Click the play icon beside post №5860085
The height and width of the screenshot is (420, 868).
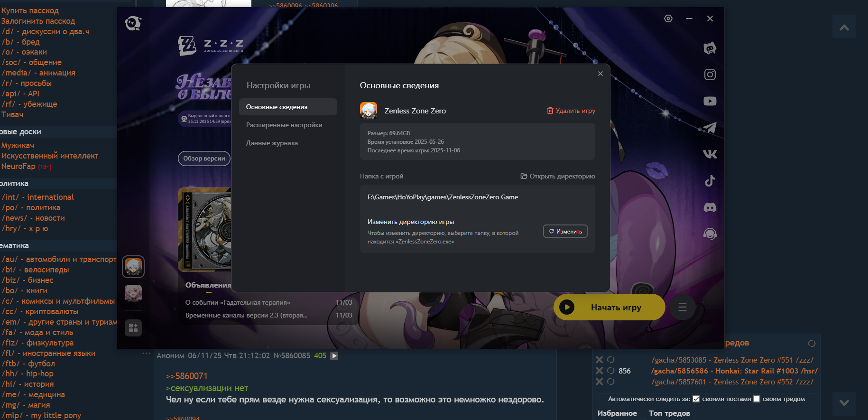(x=334, y=356)
